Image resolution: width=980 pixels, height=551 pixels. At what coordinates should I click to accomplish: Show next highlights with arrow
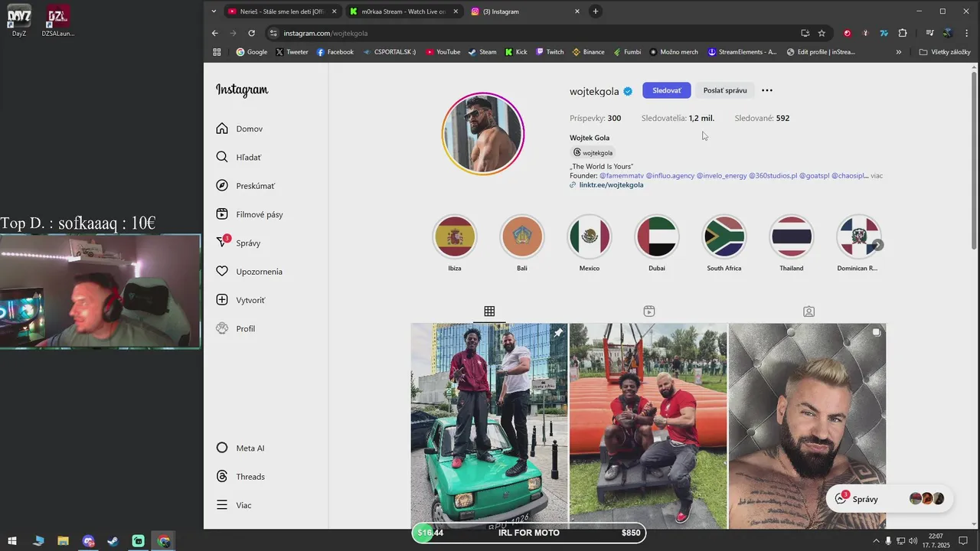coord(878,245)
